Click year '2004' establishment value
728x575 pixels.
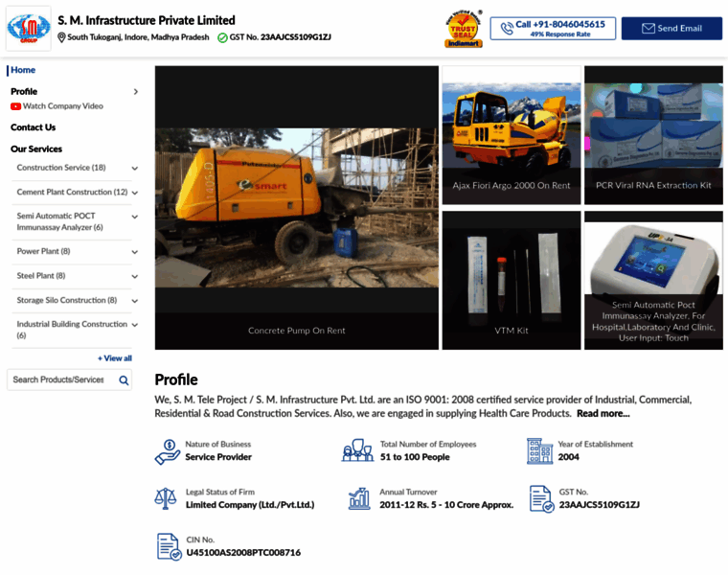(568, 457)
